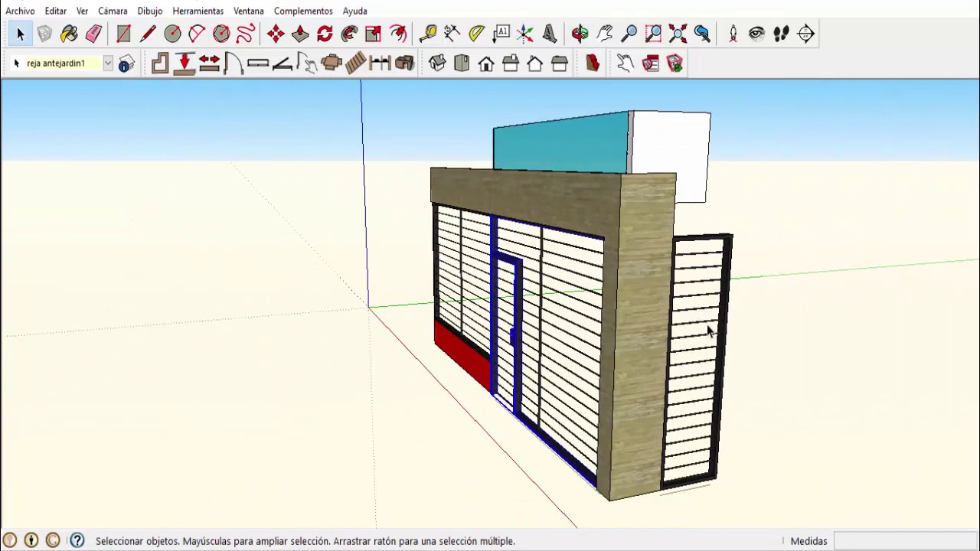Select the Section Plane tool
The height and width of the screenshot is (551, 980).
(x=806, y=34)
